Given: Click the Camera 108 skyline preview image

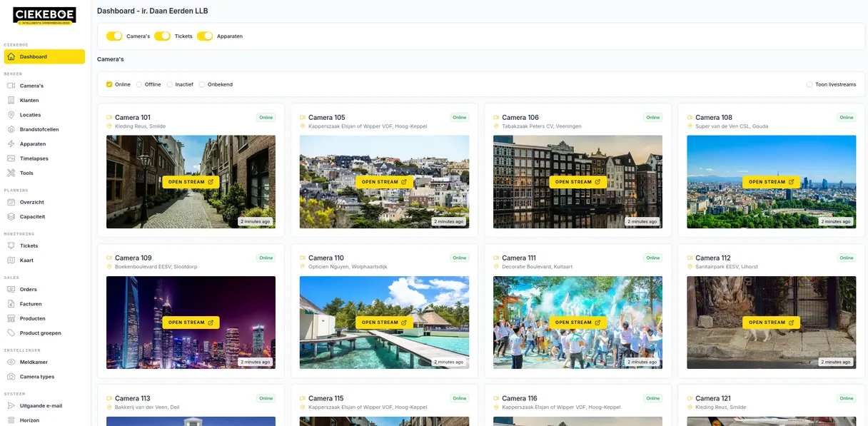Looking at the screenshot, I should tap(771, 182).
